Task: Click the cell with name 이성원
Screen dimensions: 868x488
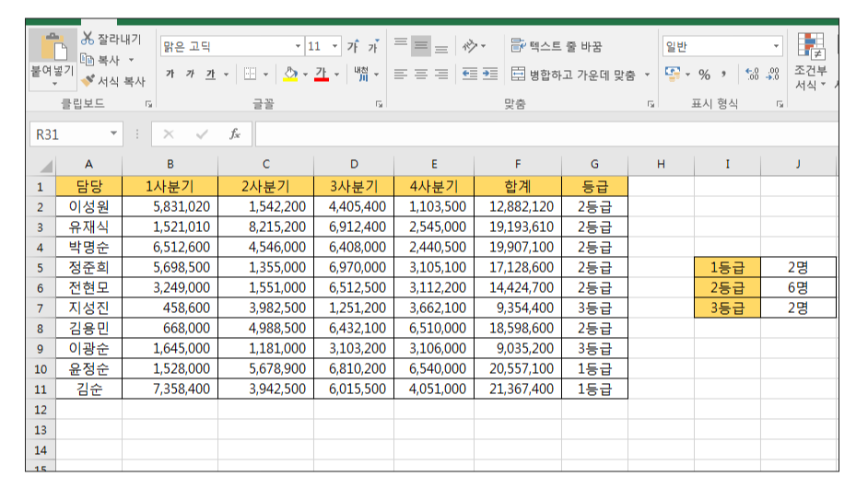Action: [88, 206]
